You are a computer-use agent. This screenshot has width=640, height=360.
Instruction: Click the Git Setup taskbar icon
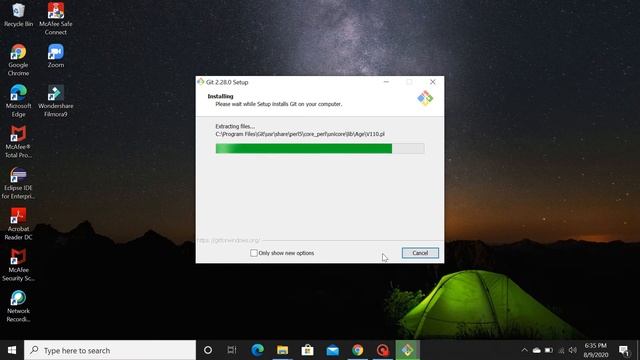coord(407,350)
